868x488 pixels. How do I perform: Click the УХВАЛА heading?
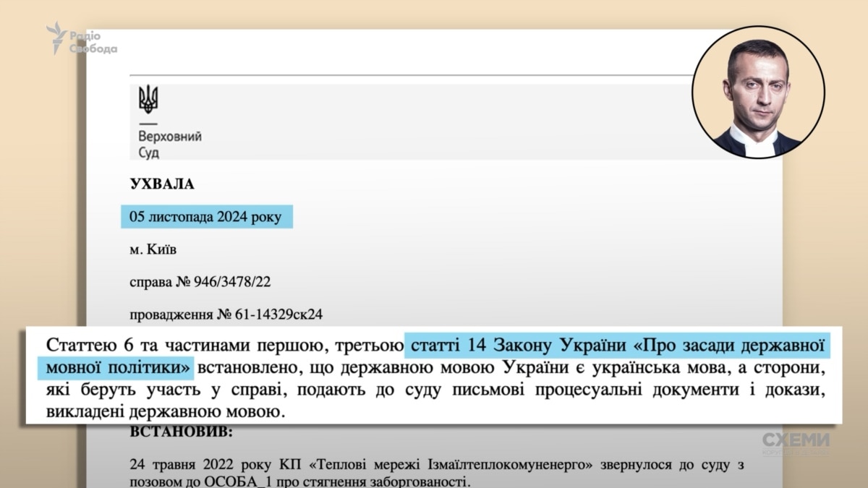162,184
